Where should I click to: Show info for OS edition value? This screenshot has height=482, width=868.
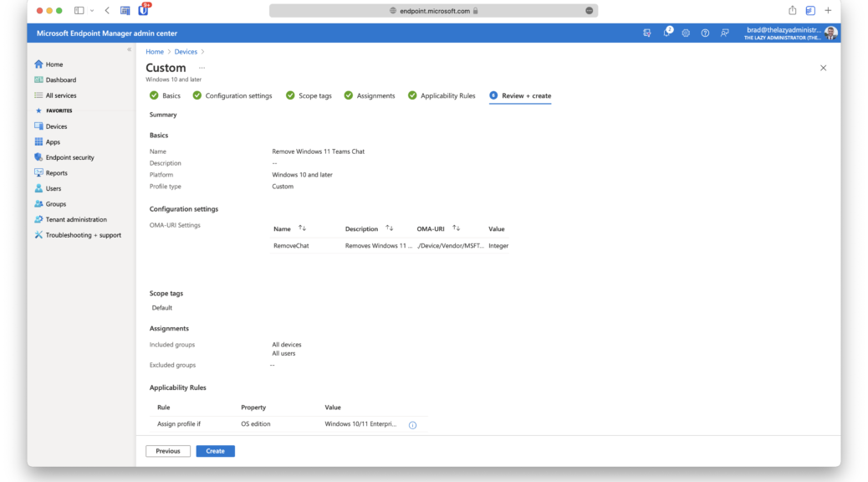(412, 425)
